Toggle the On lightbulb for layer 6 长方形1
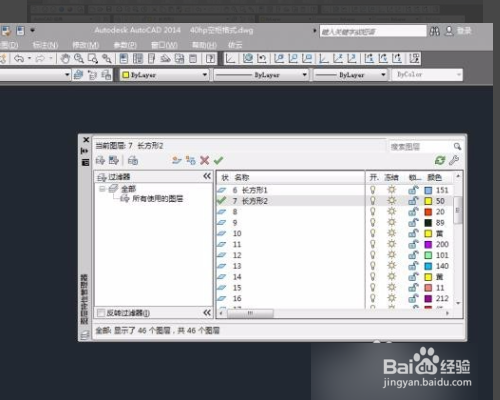The height and width of the screenshot is (400, 500). pos(373,190)
